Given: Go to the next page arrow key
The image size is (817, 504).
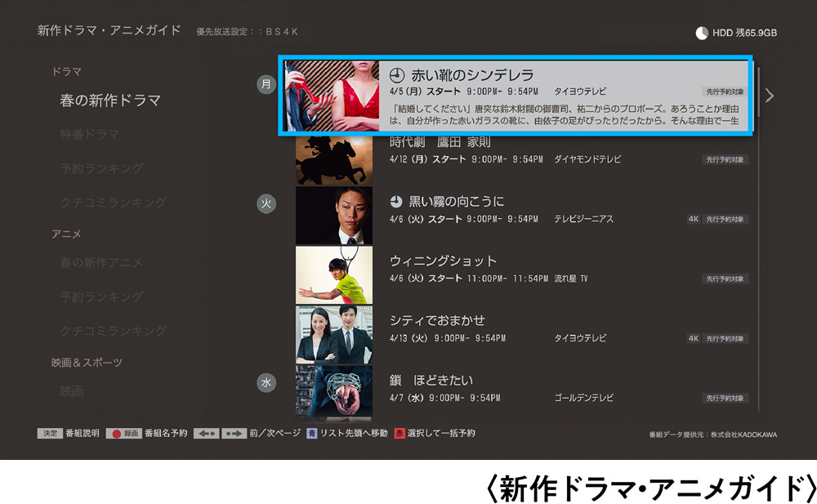Looking at the screenshot, I should (x=233, y=433).
